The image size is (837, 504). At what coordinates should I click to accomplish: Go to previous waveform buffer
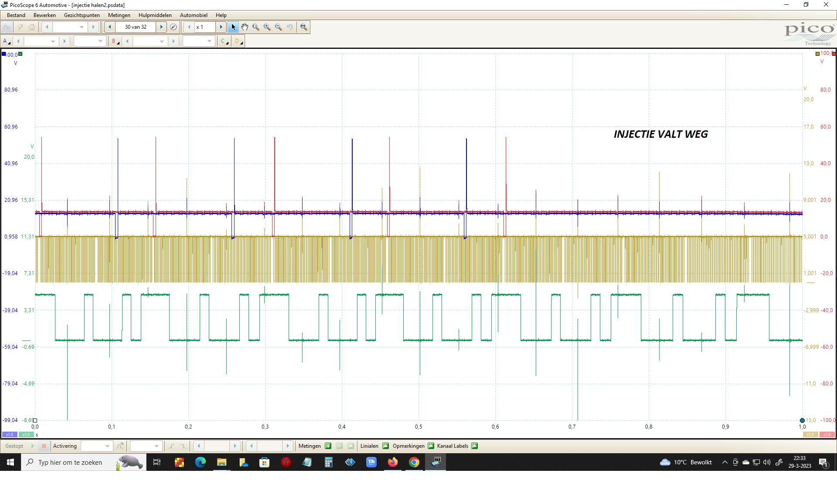coord(110,27)
